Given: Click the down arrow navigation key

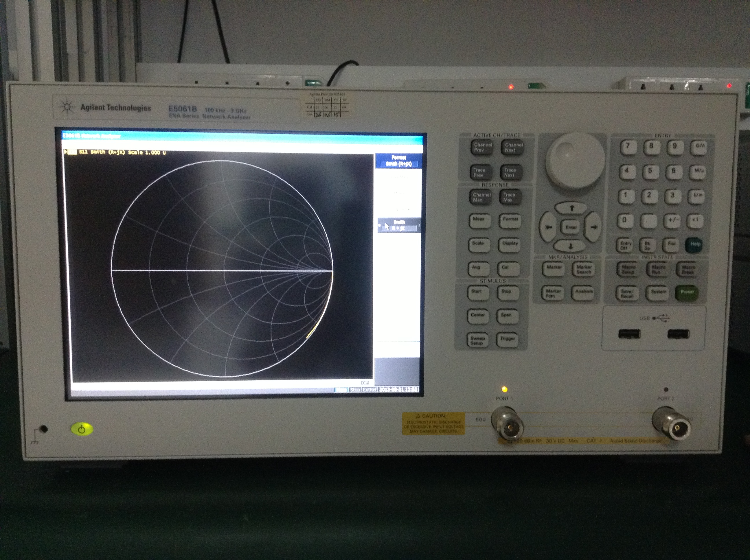Looking at the screenshot, I should point(570,246).
